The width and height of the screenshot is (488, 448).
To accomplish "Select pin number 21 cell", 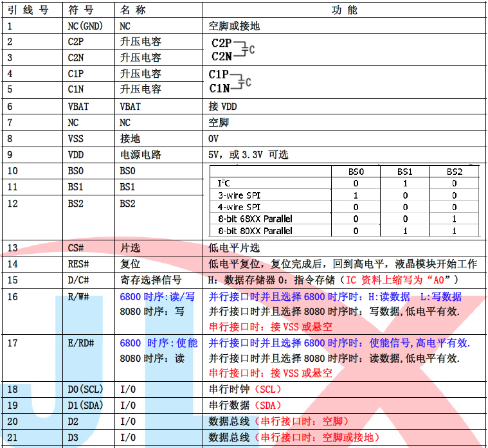I will [13, 438].
